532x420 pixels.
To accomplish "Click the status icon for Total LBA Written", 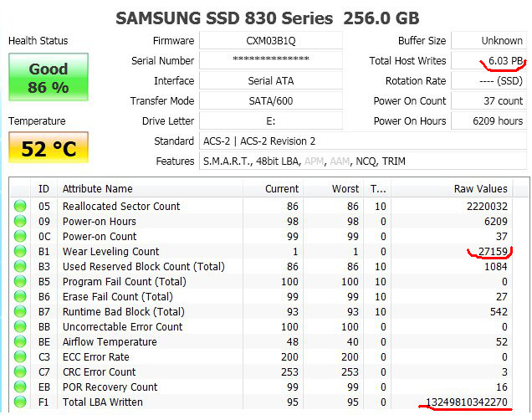I will (x=20, y=402).
